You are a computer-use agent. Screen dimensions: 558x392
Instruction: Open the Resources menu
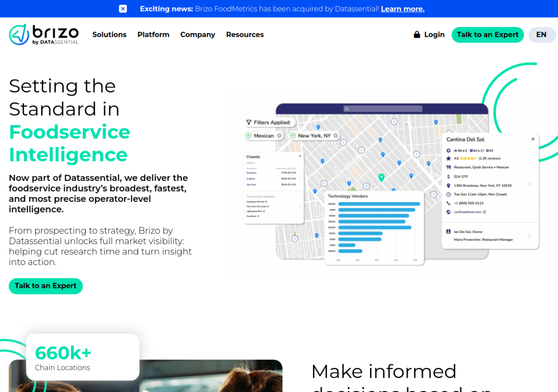pos(245,34)
